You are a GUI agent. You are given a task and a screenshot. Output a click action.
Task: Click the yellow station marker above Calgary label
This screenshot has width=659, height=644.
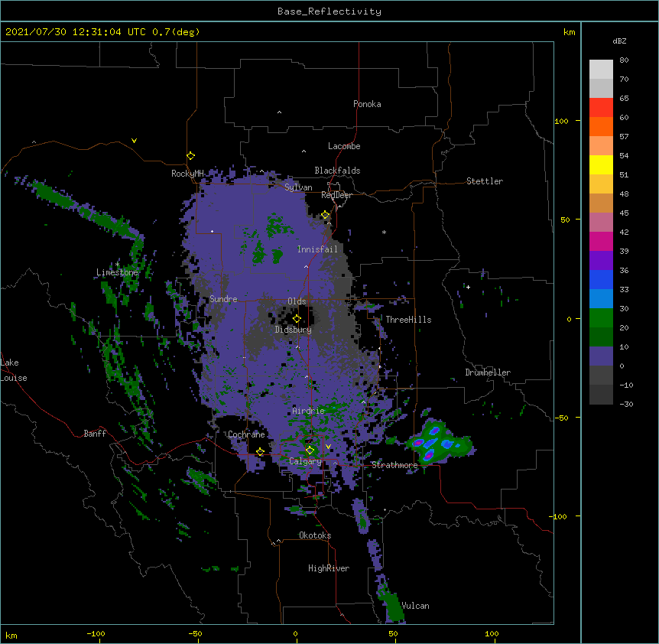tap(310, 450)
